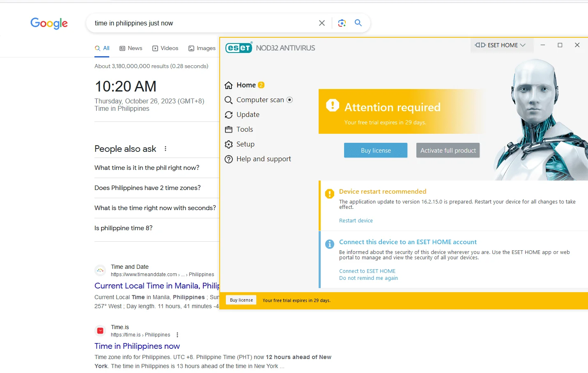
Task: Click the 10:20 AM time display
Action: 126,87
